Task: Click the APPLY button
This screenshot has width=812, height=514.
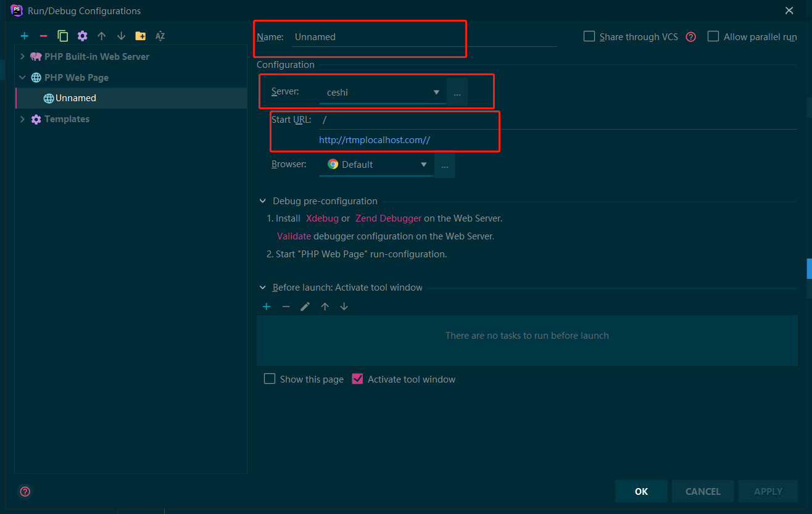Action: [768, 491]
